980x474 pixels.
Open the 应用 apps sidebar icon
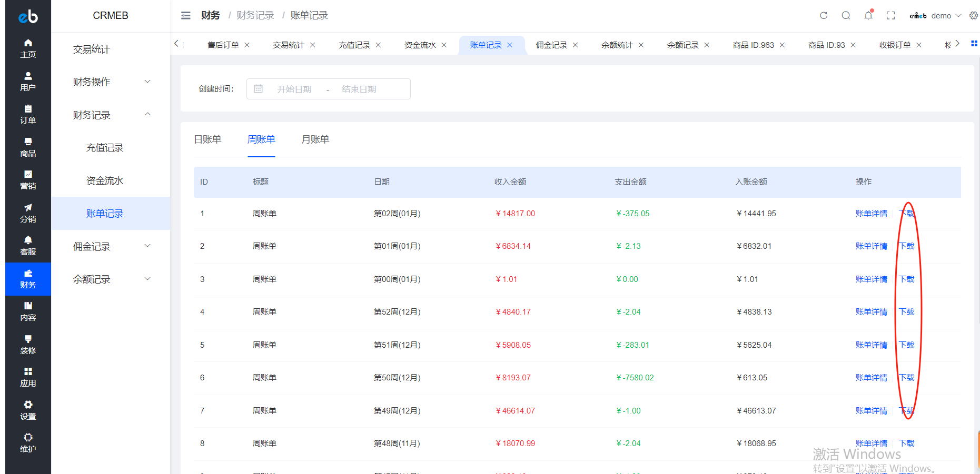(28, 377)
